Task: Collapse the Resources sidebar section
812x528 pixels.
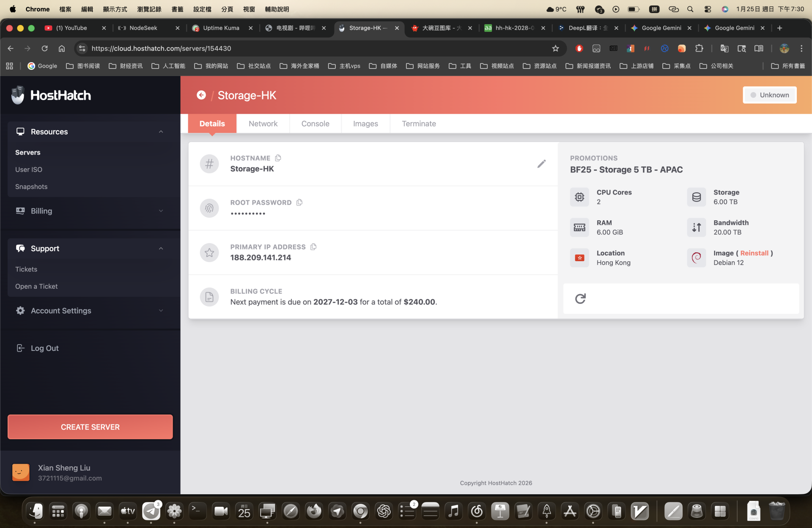Action: point(90,132)
